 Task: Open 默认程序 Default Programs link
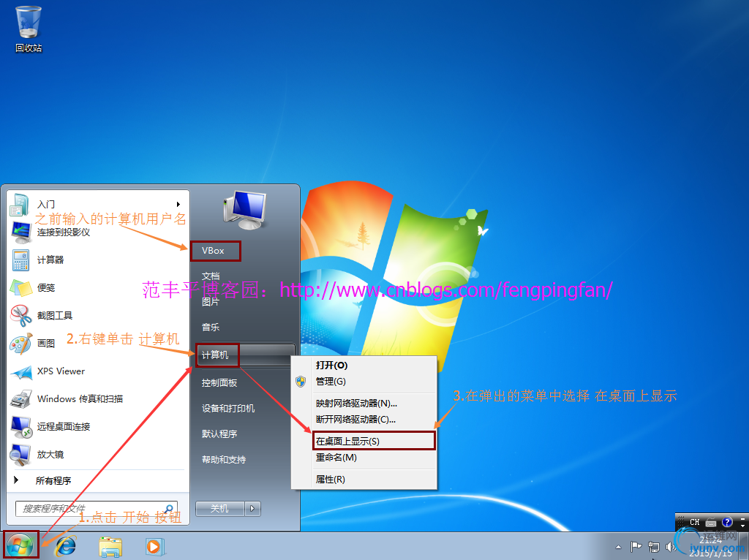[x=219, y=434]
